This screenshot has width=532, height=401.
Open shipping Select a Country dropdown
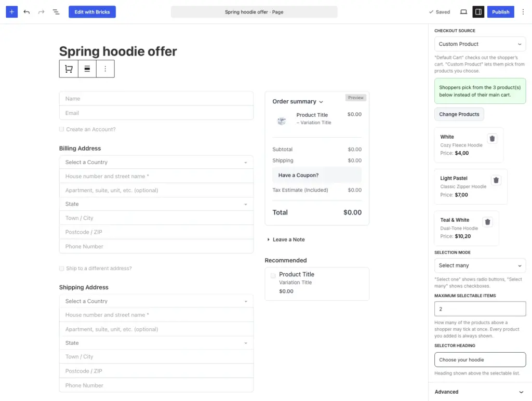pyautogui.click(x=156, y=301)
